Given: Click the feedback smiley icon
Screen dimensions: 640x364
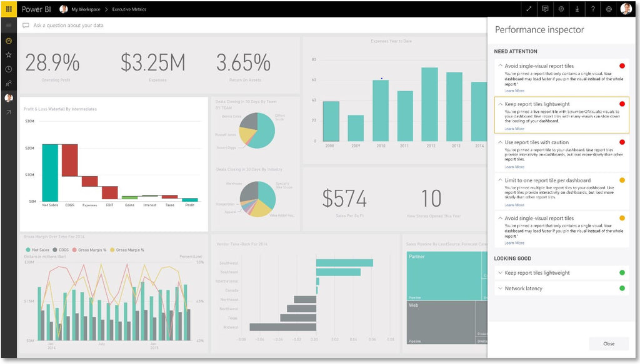Looking at the screenshot, I should pyautogui.click(x=609, y=9).
